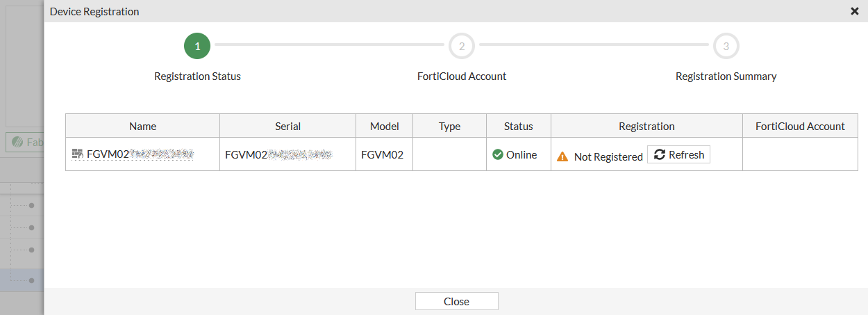Click the Registration Summary step label

point(726,76)
